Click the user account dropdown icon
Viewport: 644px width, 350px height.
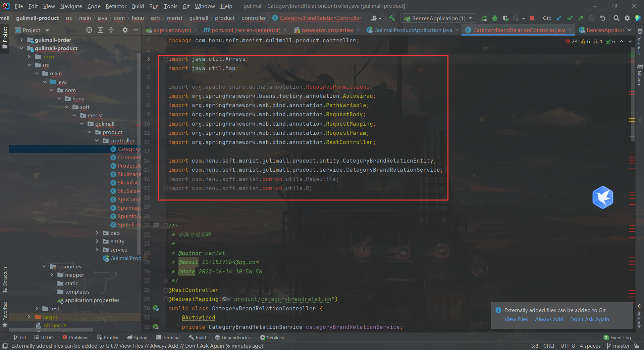tap(376, 18)
